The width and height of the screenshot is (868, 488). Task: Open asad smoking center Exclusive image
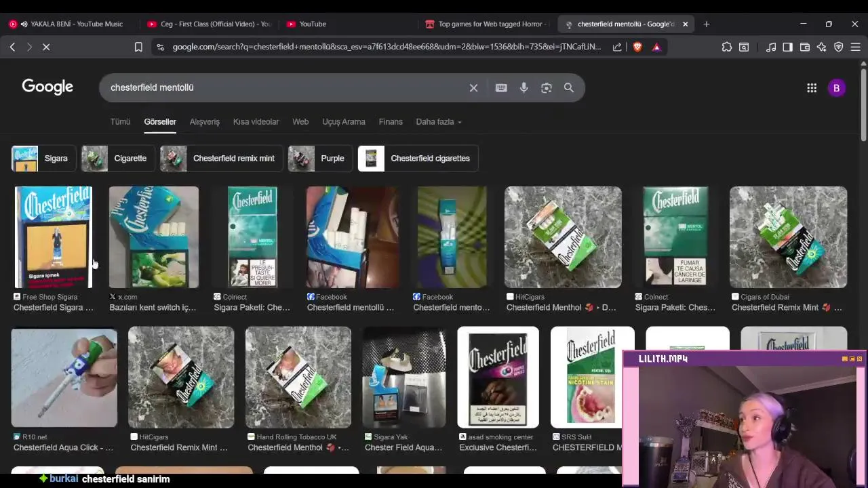pyautogui.click(x=498, y=378)
